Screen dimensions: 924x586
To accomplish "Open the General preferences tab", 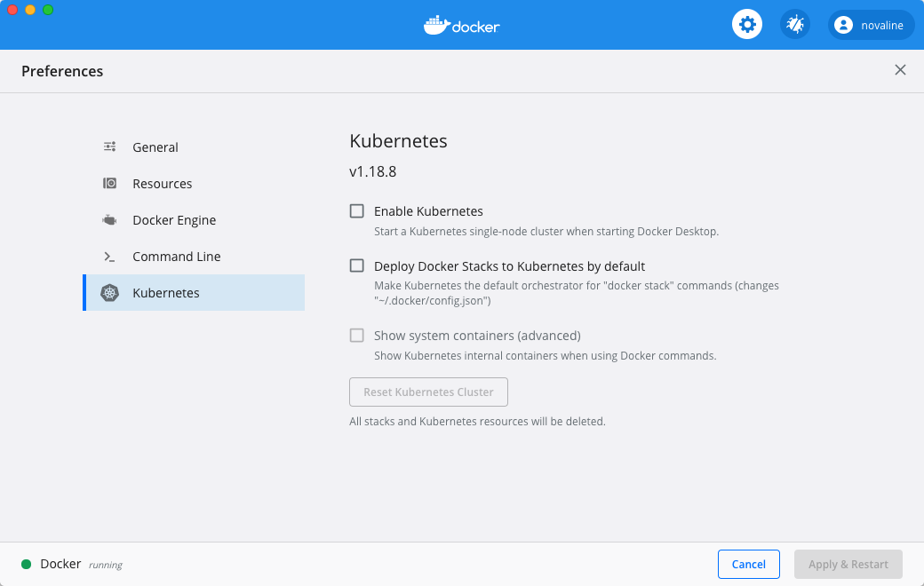I will [194, 147].
